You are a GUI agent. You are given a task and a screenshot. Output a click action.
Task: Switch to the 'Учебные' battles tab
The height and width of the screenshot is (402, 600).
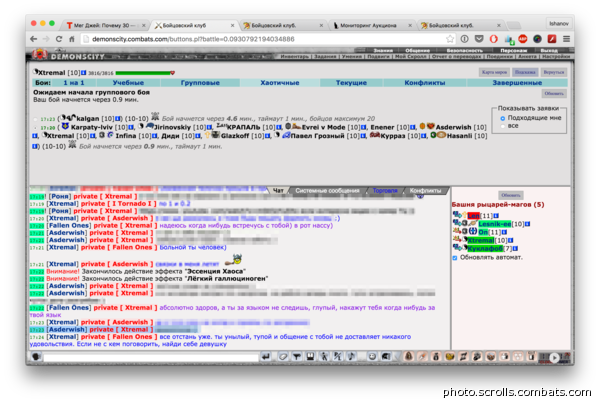[128, 83]
